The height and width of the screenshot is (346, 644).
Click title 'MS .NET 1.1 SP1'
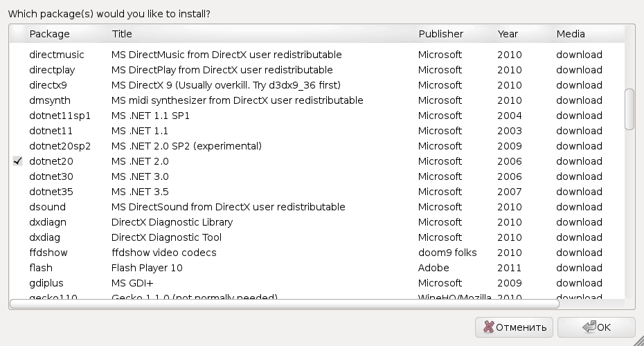point(150,116)
